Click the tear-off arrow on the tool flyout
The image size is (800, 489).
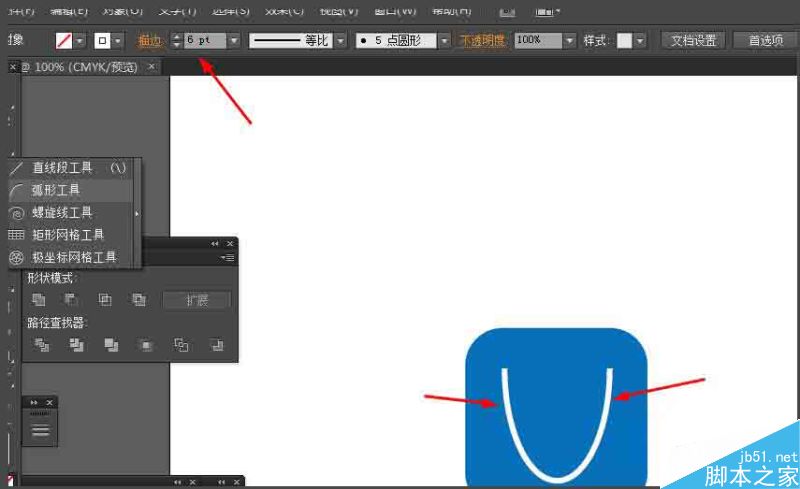click(137, 213)
